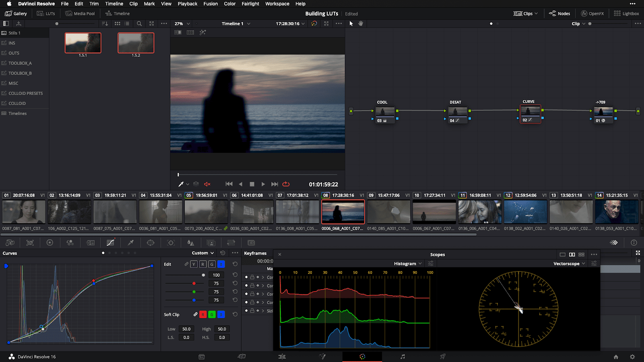This screenshot has width=644, height=362.
Task: Mute audio in the viewer
Action: (x=207, y=184)
